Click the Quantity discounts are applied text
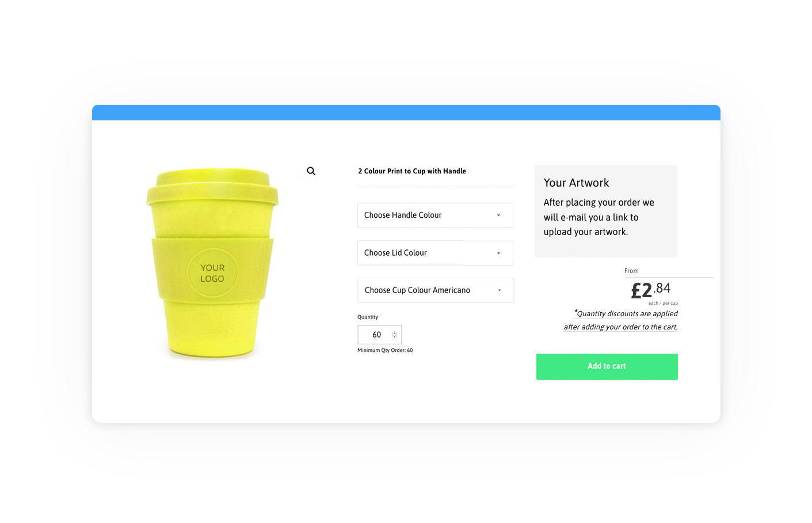The height and width of the screenshot is (523, 812). click(626, 313)
